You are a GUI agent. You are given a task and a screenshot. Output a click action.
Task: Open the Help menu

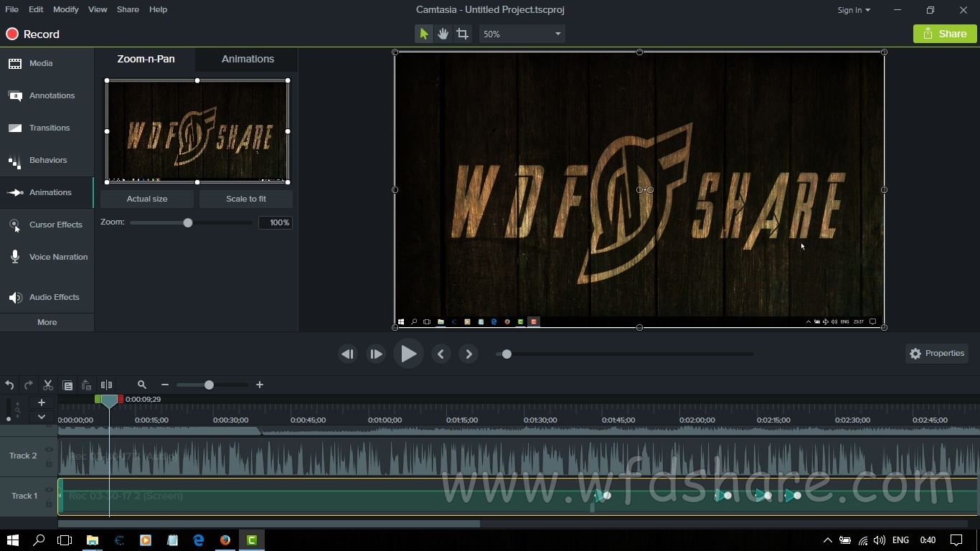click(x=158, y=9)
